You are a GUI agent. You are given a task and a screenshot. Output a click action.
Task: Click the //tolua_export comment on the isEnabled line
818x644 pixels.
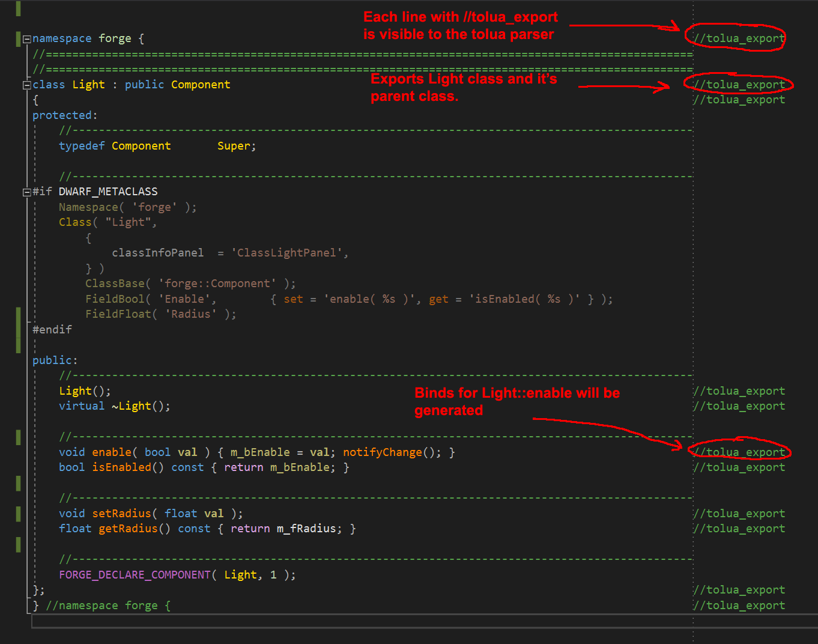pyautogui.click(x=739, y=467)
